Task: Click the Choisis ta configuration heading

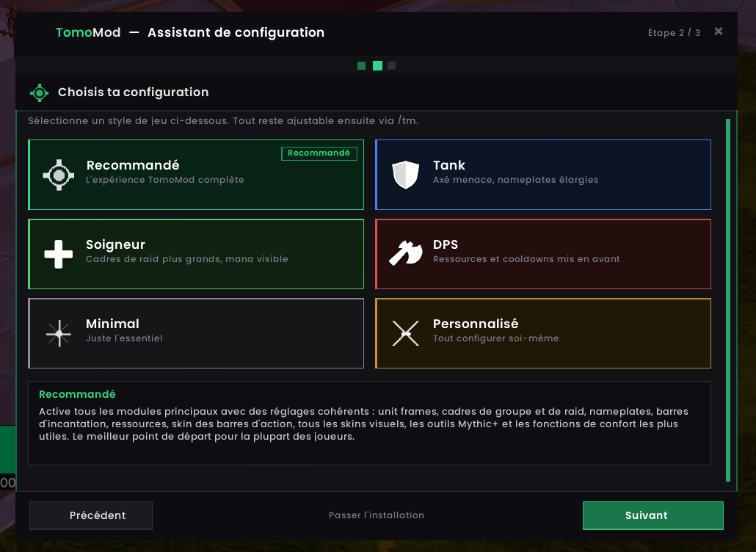Action: click(133, 92)
